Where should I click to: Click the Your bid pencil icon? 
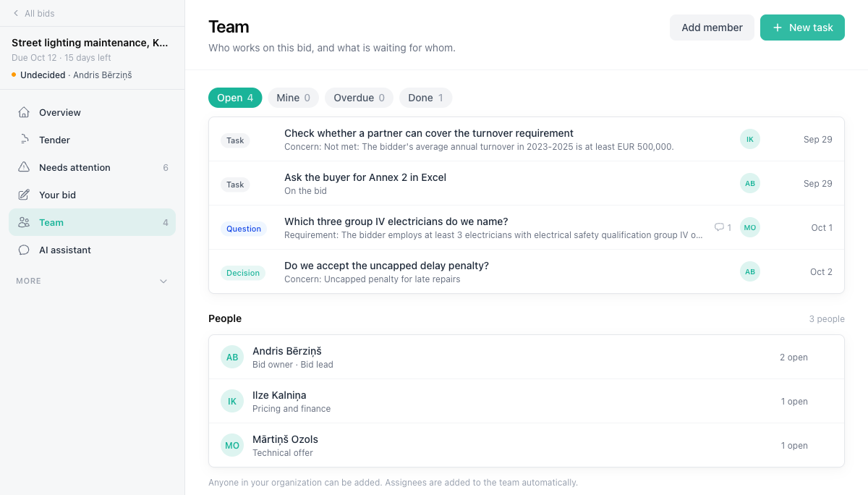24,195
